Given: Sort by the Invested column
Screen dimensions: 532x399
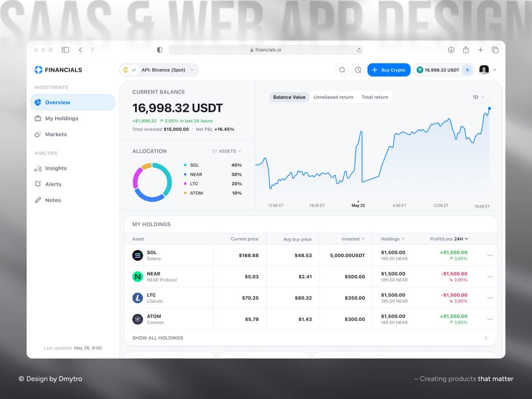Looking at the screenshot, I should click(x=353, y=239).
